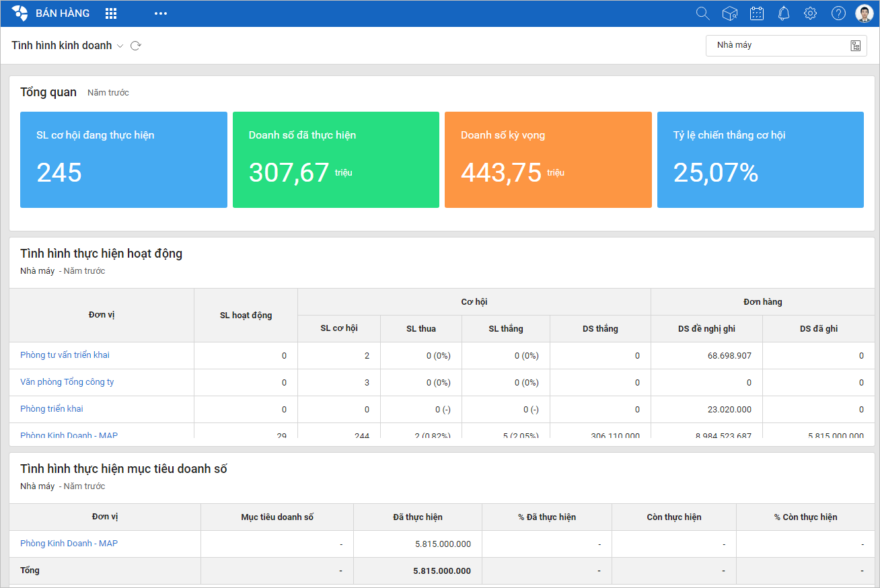Open help question mark icon

click(x=838, y=13)
